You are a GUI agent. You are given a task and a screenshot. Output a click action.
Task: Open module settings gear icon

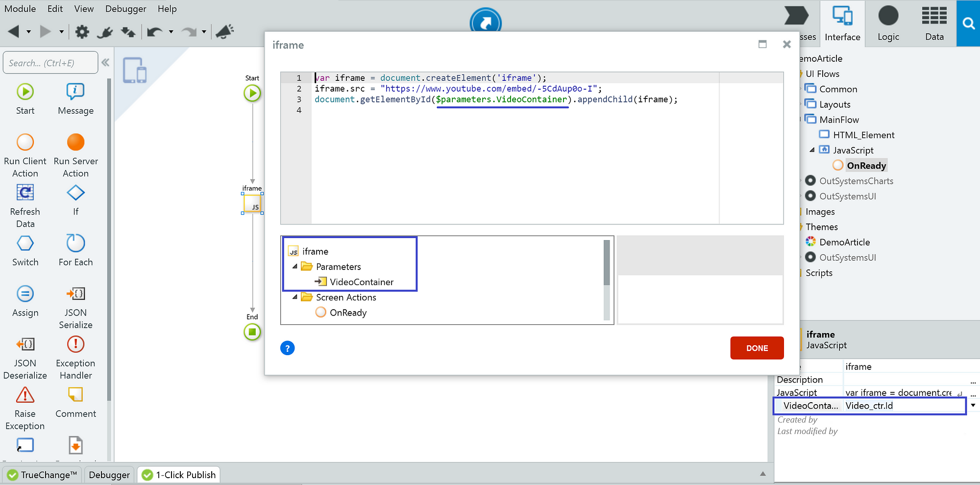coord(82,32)
